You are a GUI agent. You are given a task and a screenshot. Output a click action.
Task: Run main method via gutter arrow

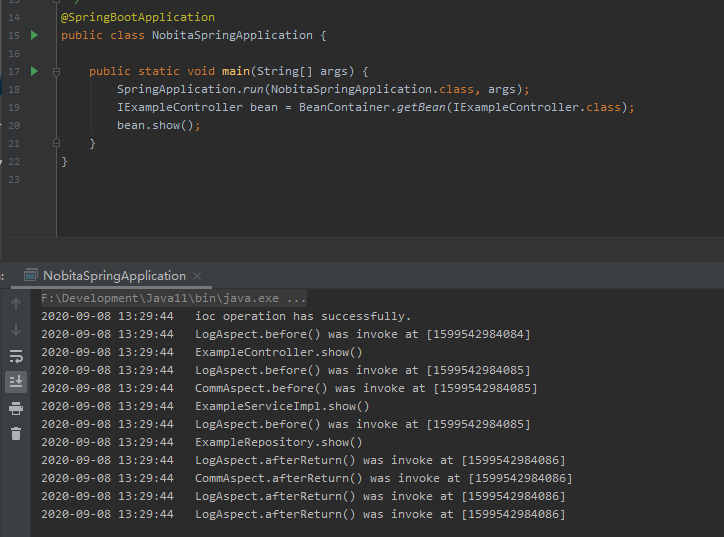[x=34, y=71]
